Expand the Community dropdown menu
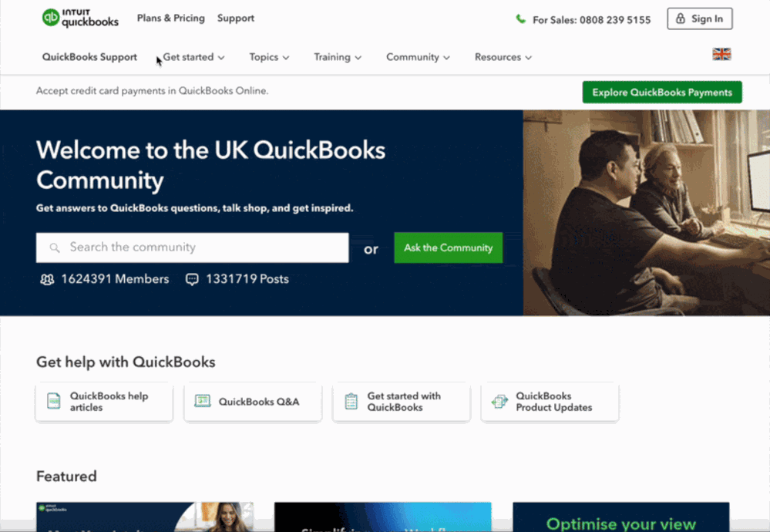The width and height of the screenshot is (770, 532). (418, 58)
